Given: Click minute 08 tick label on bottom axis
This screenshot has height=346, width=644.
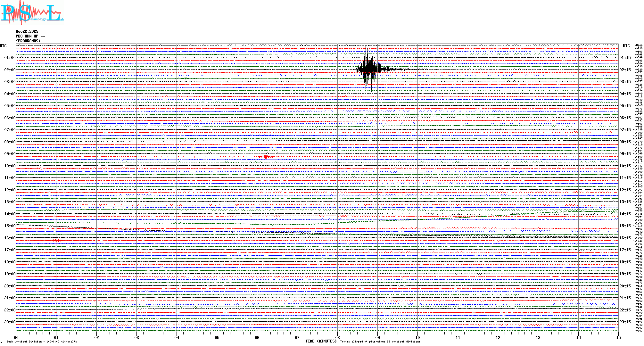Looking at the screenshot, I should coord(337,337).
